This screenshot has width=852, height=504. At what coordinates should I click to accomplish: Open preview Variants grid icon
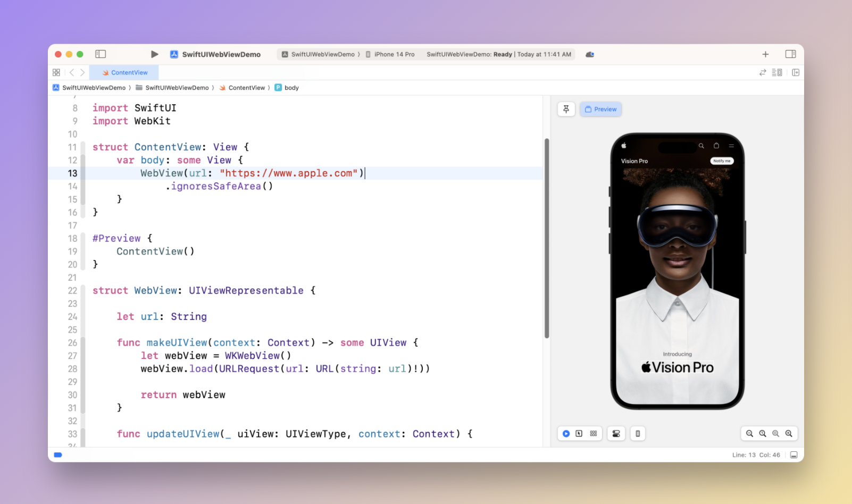[594, 434]
